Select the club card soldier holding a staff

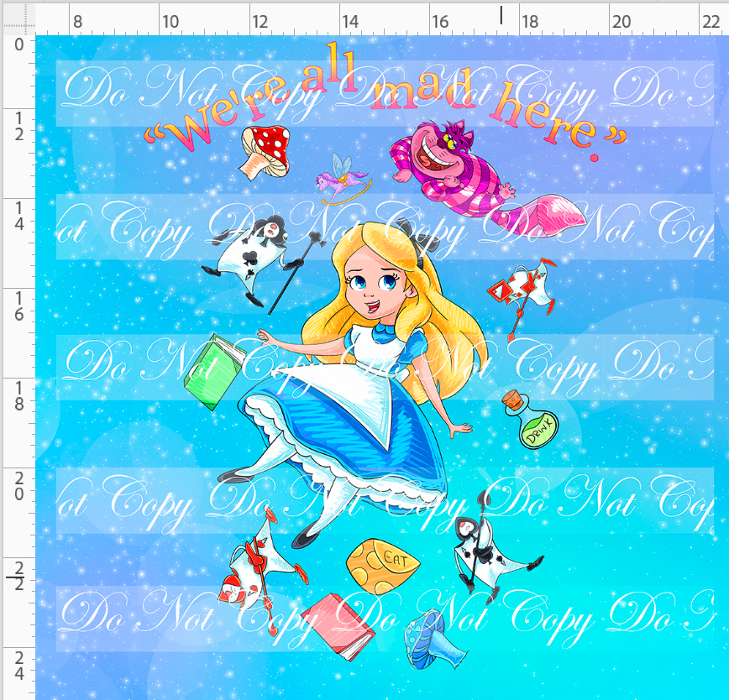tap(254, 255)
